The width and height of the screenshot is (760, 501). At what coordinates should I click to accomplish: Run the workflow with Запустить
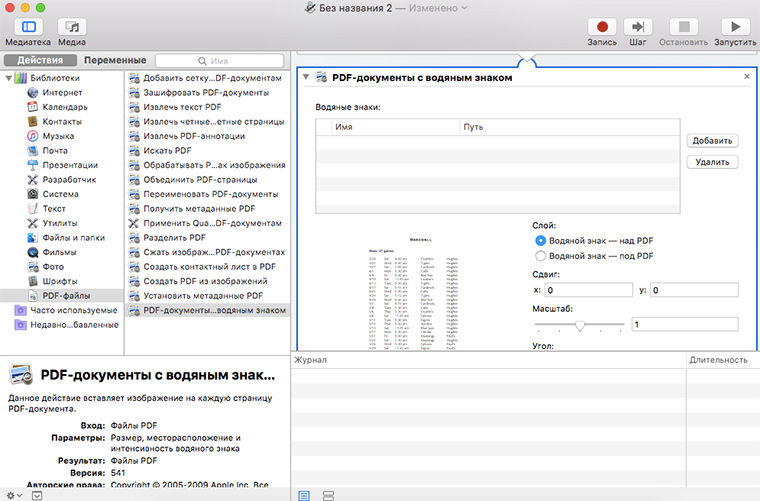pyautogui.click(x=735, y=27)
